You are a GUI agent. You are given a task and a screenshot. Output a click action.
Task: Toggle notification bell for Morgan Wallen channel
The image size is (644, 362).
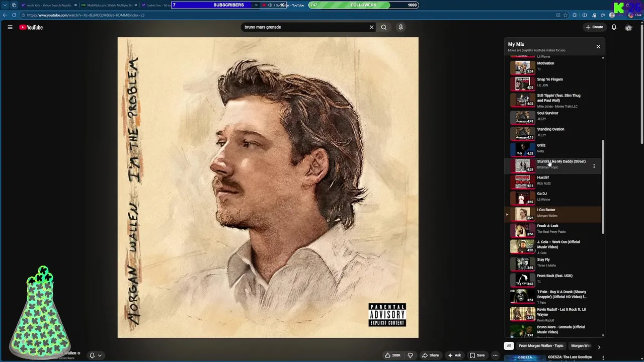[x=95, y=355]
